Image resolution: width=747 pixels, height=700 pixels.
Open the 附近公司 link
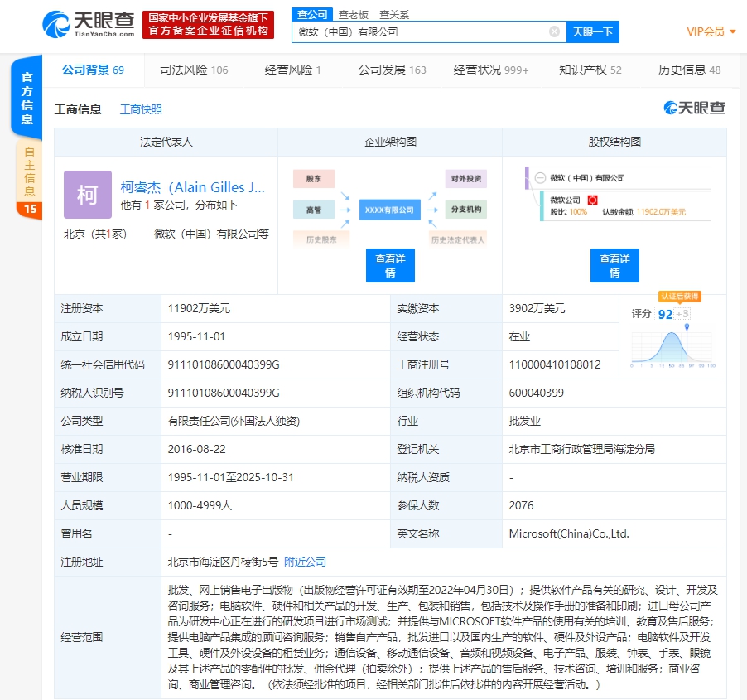pyautogui.click(x=305, y=562)
